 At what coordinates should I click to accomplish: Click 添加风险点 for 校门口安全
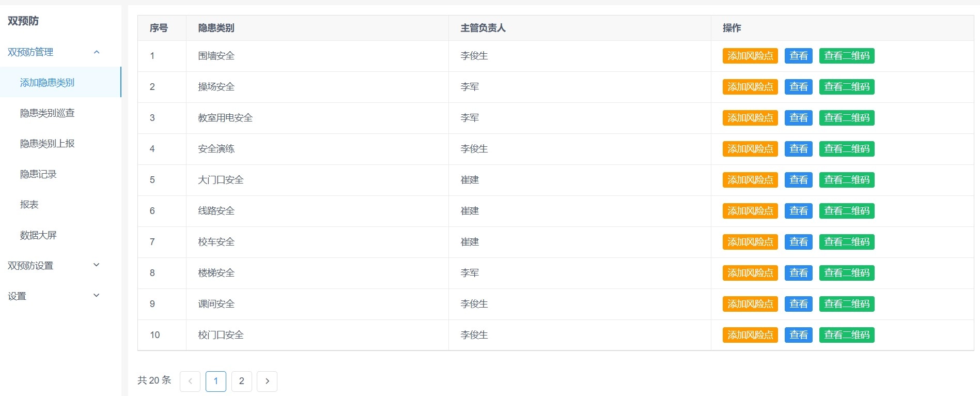[750, 335]
